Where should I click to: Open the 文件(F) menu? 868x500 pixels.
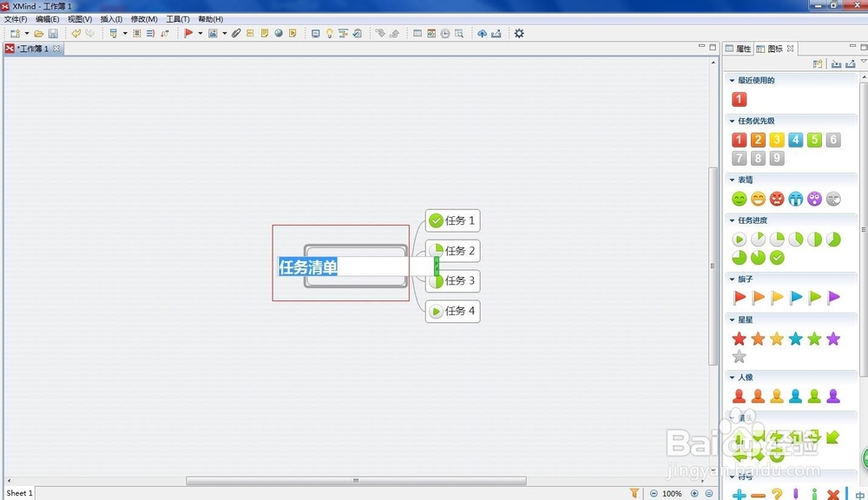[x=16, y=19]
